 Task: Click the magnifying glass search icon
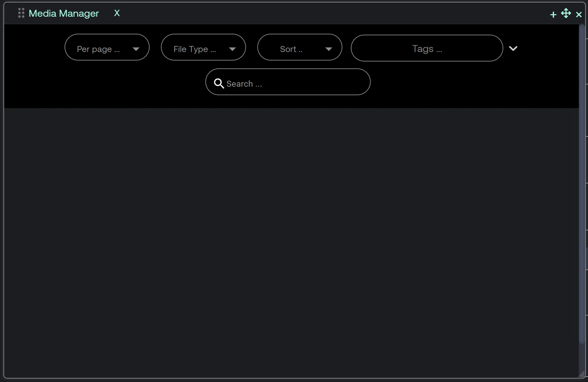pos(219,83)
